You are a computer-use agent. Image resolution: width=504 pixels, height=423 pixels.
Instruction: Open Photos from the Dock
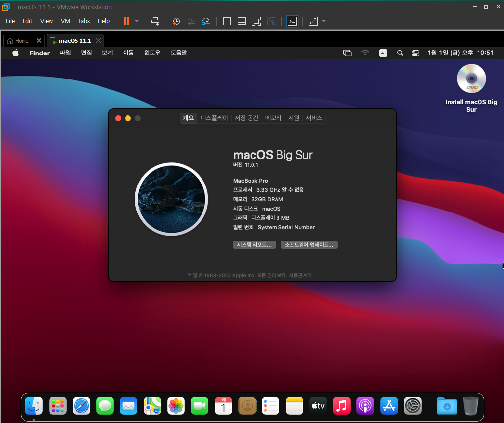(x=176, y=406)
